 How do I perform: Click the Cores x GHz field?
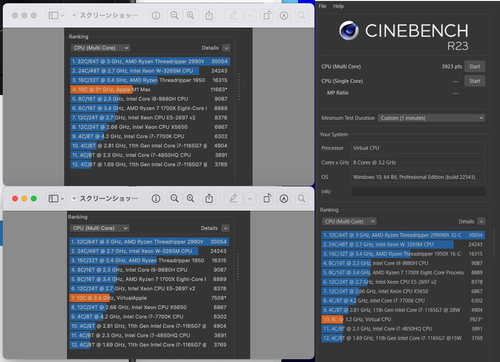click(x=418, y=162)
